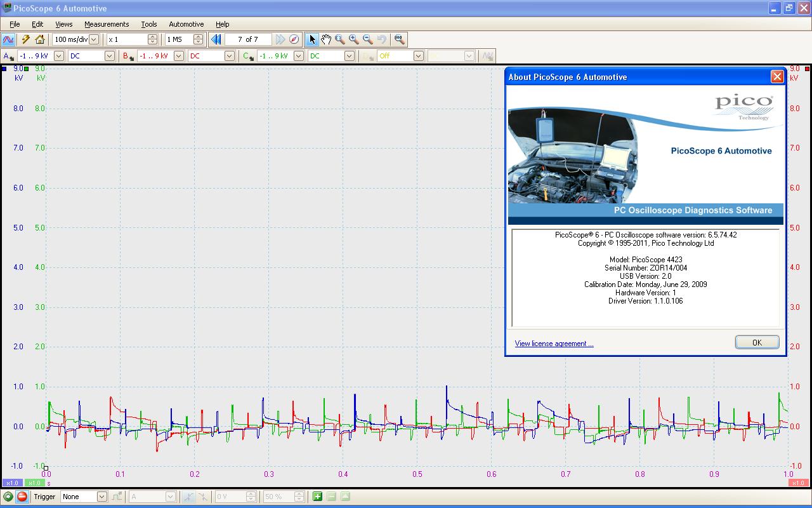Add a measurement with green plus
Screen dimensions: 812x508
click(317, 497)
